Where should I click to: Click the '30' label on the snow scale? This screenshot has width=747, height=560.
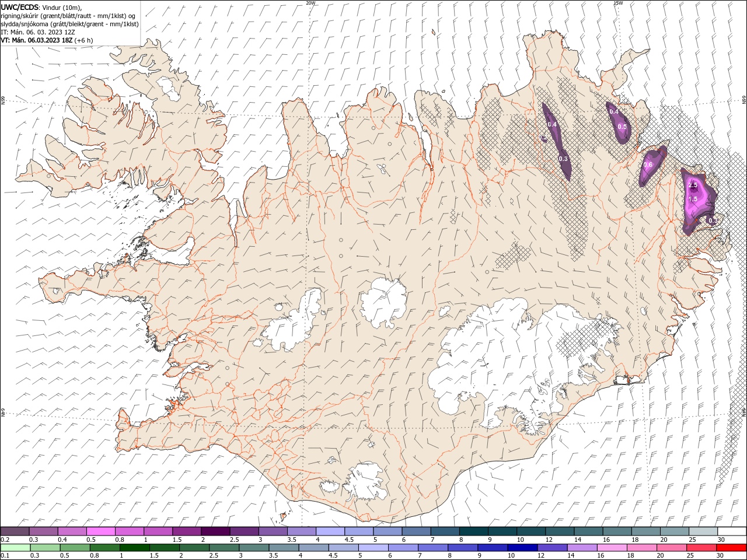(721, 540)
